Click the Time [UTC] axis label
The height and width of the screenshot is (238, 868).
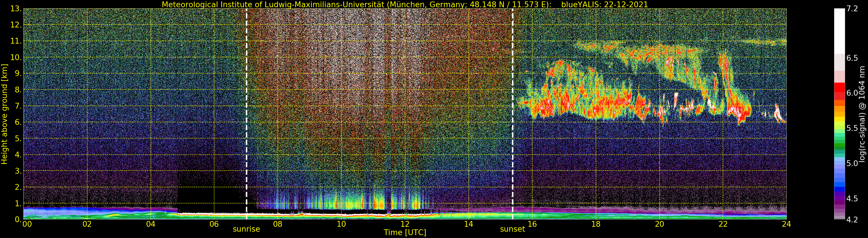[x=405, y=233]
